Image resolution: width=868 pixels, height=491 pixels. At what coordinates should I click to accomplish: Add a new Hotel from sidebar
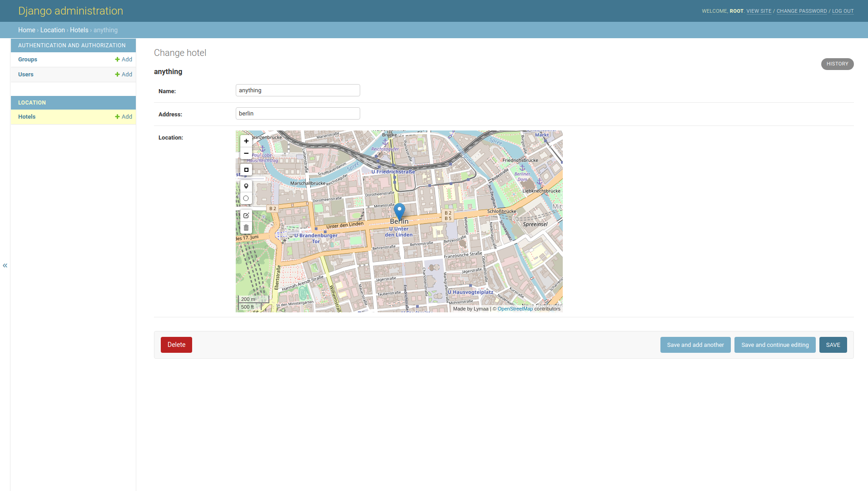[x=124, y=117]
